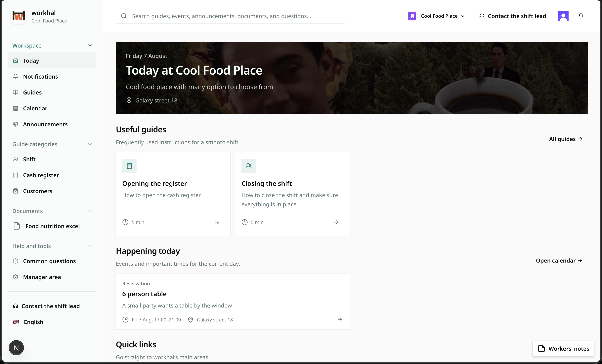Click the workhal logo icon
This screenshot has height=364, width=602.
pyautogui.click(x=19, y=16)
